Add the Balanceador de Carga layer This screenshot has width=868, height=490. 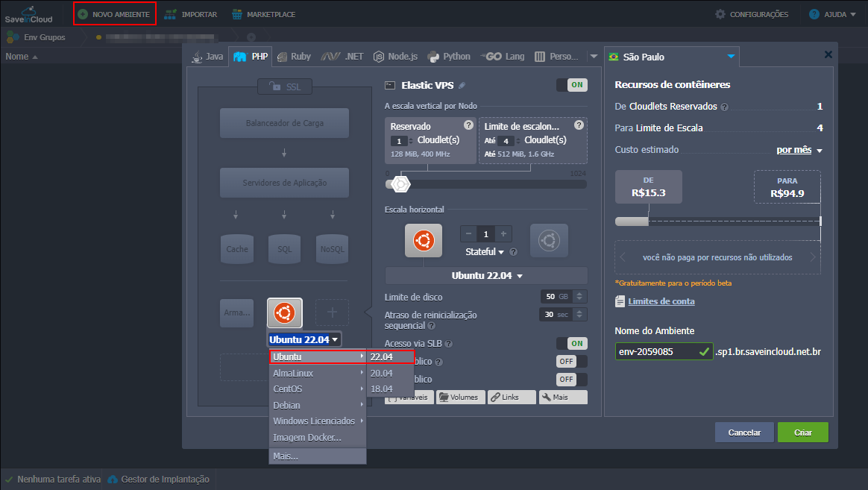click(285, 123)
